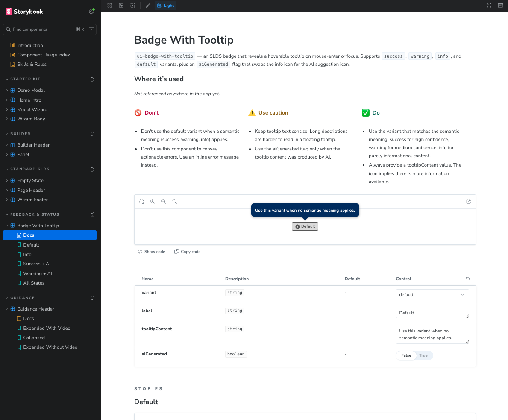The height and width of the screenshot is (420, 508).
Task: Expand Empty State component
Action: [x=30, y=180]
